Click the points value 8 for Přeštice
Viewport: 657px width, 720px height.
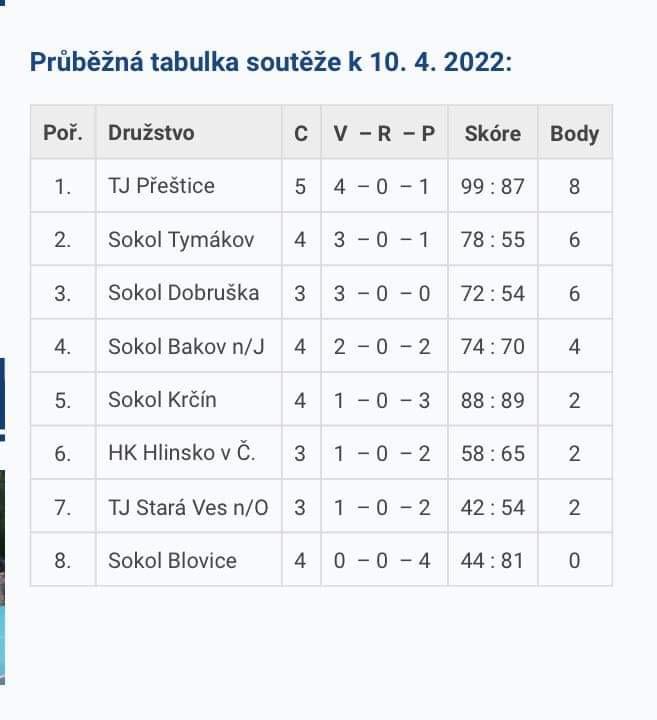click(x=574, y=186)
